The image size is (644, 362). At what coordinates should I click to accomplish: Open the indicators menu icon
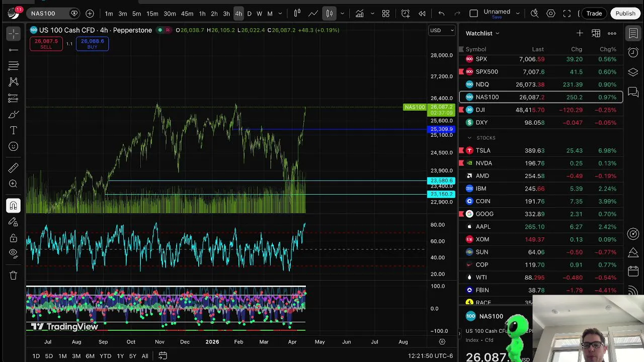[360, 14]
